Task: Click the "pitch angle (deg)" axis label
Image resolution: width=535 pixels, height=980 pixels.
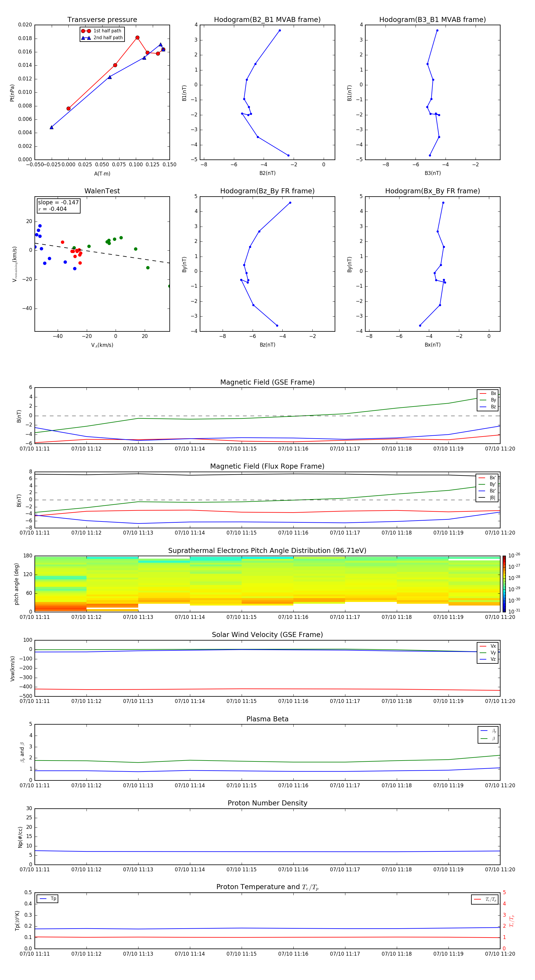Action: 16,584
